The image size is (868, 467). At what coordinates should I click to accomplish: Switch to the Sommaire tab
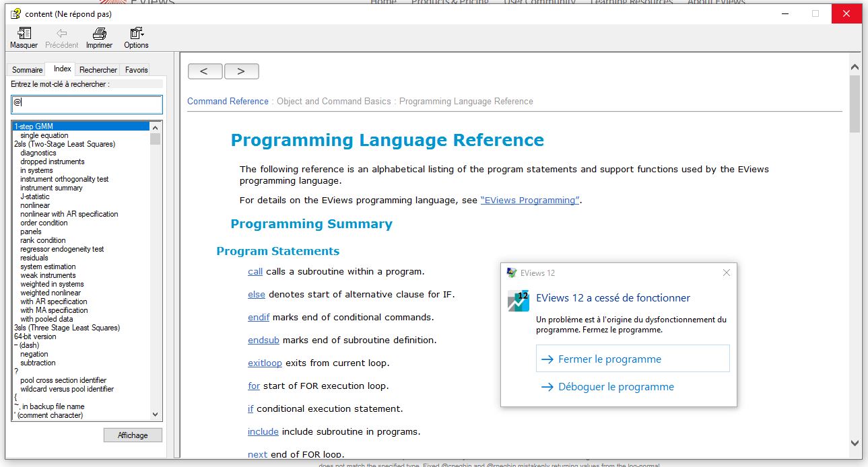pyautogui.click(x=27, y=70)
